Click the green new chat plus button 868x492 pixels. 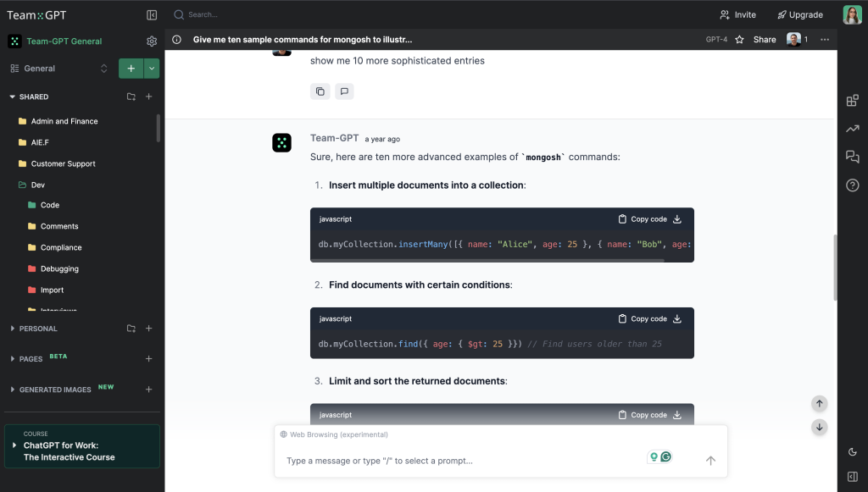click(x=131, y=69)
